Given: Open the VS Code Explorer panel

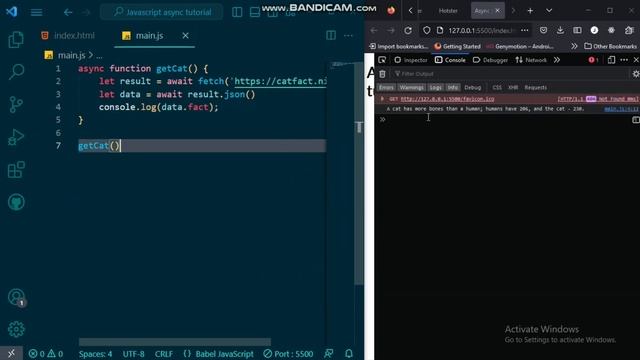Looking at the screenshot, I should pyautogui.click(x=16, y=40).
